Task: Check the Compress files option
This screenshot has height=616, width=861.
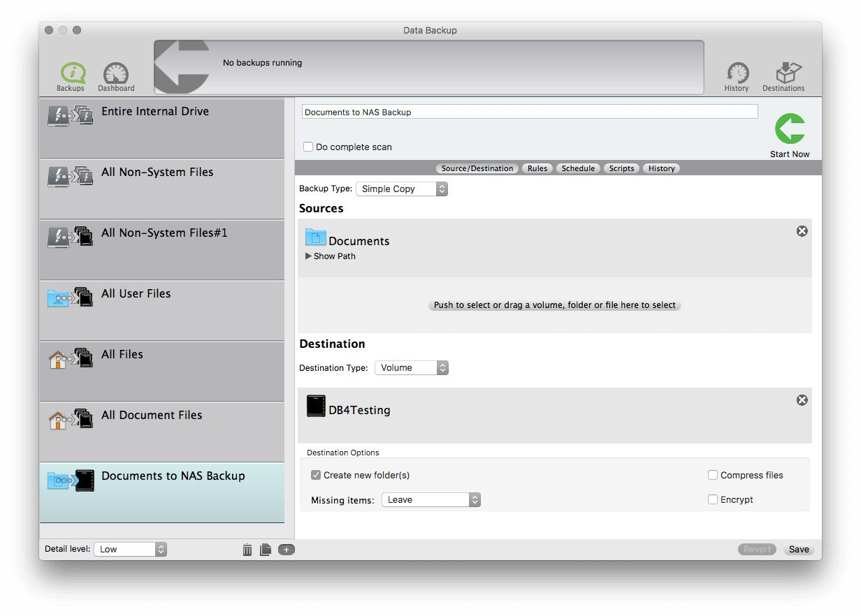Action: (x=713, y=475)
